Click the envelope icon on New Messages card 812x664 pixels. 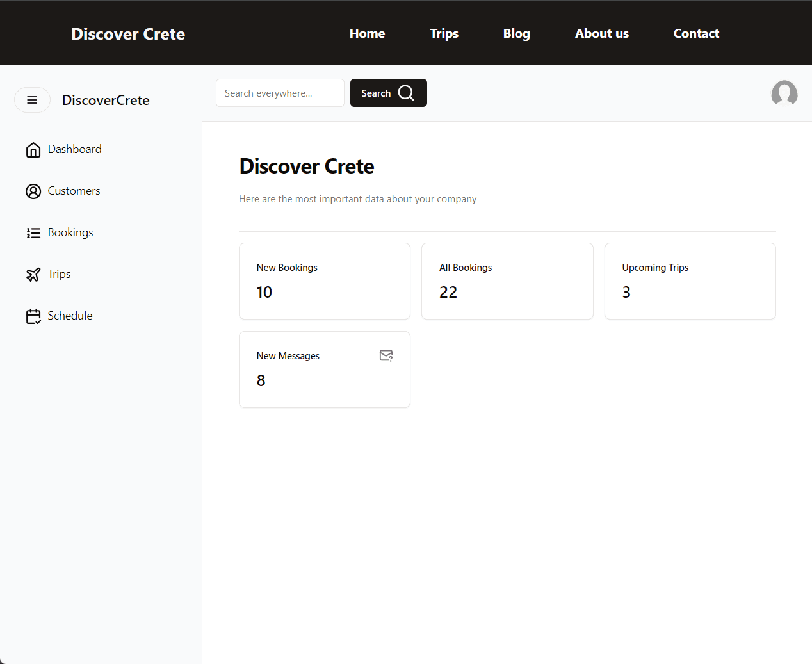point(386,355)
